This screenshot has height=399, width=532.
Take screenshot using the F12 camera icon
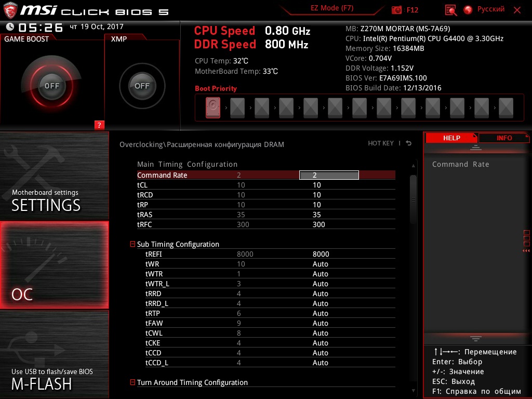click(396, 10)
